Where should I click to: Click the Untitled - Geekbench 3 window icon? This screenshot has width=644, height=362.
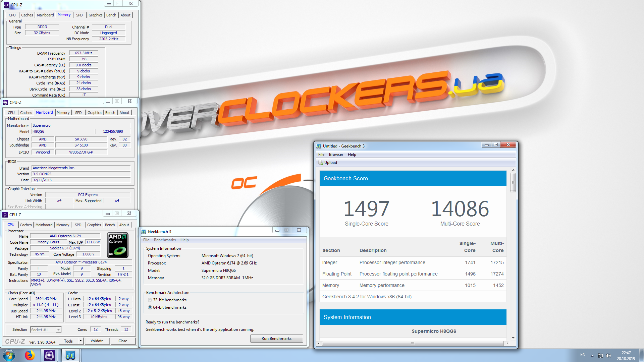click(x=319, y=146)
